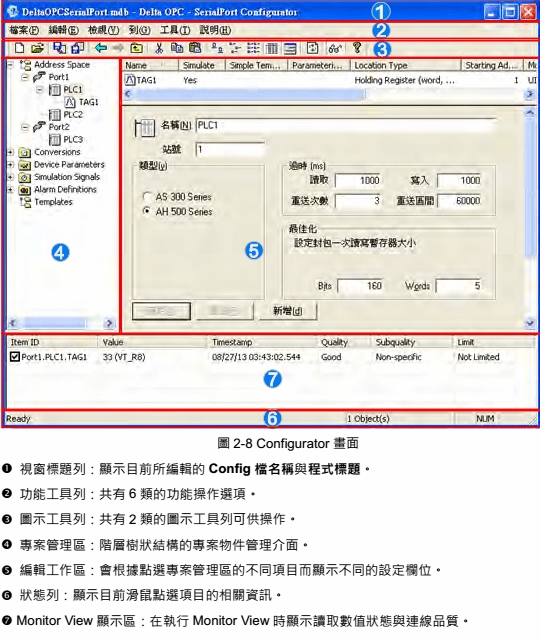The height and width of the screenshot is (639, 540).
Task: Open the 說明(H) menu
Action: coord(215,30)
